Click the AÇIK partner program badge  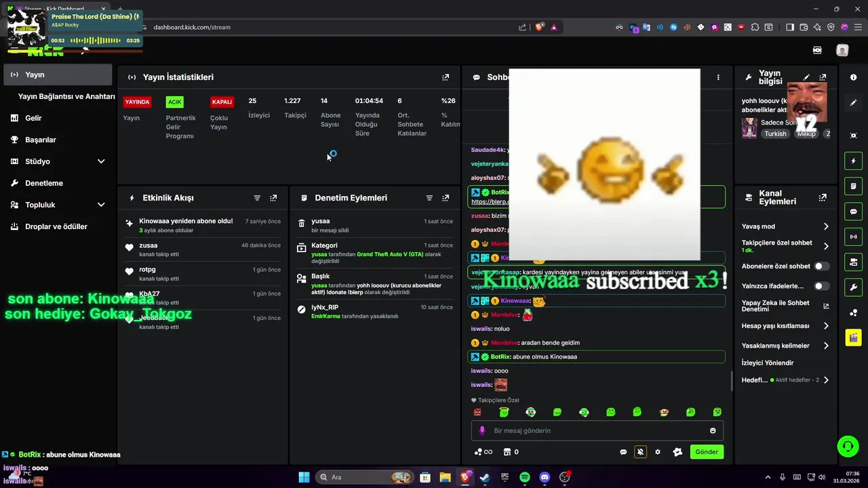point(175,102)
